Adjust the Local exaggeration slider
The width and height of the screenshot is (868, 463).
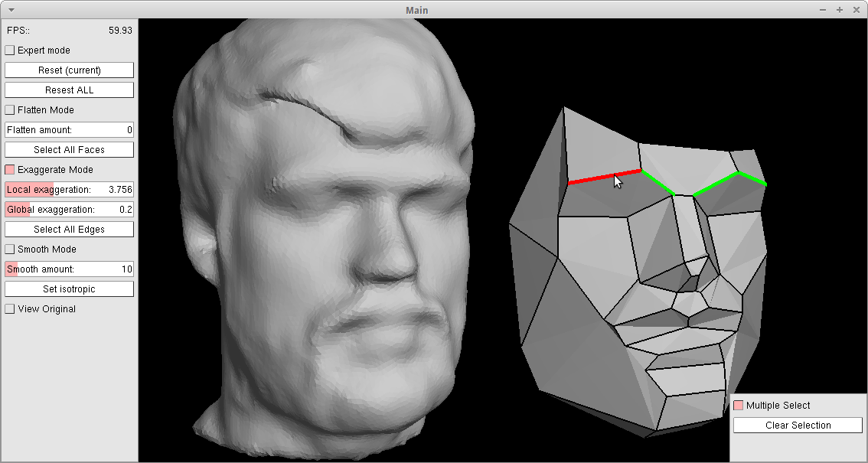point(70,190)
